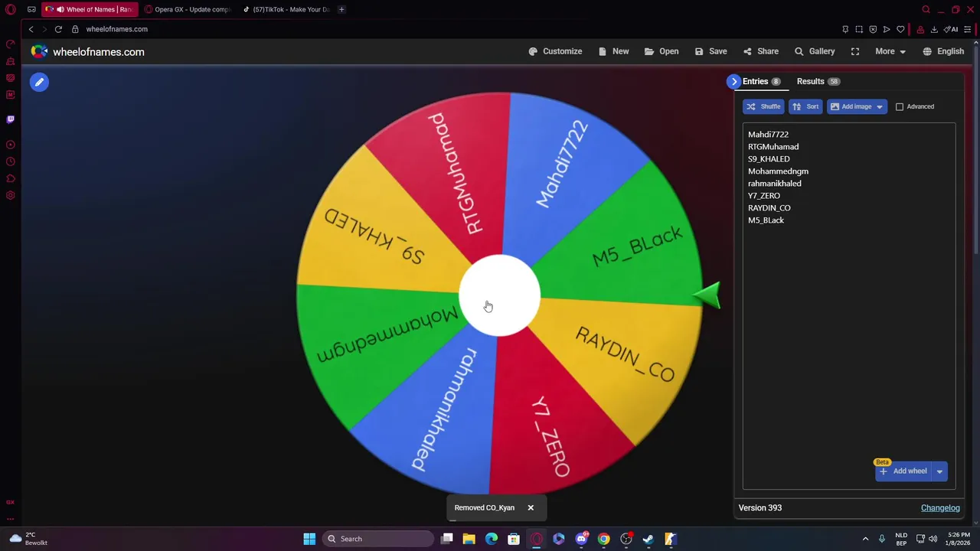This screenshot has width=980, height=551.
Task: Switch to the Results tab
Action: [818, 81]
